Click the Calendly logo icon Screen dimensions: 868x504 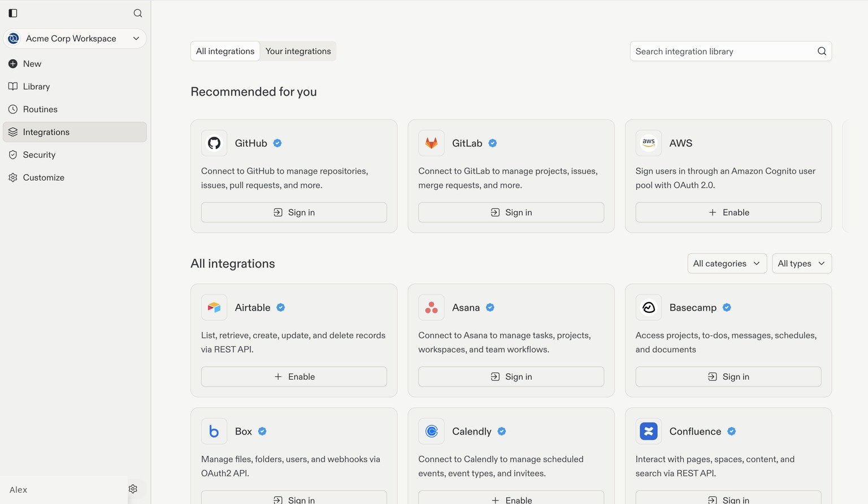(431, 432)
